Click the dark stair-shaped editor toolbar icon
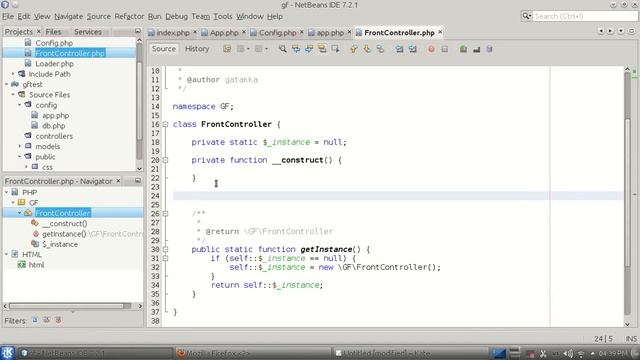 click(476, 49)
